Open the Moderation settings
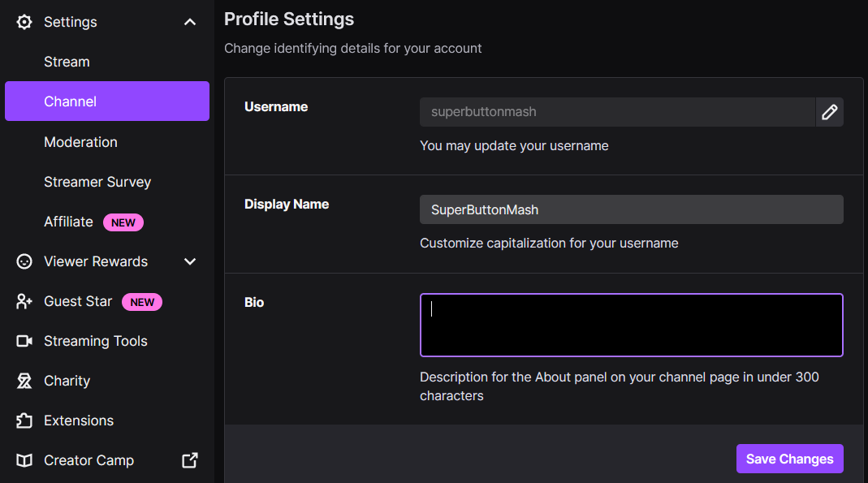The image size is (868, 483). [x=80, y=142]
